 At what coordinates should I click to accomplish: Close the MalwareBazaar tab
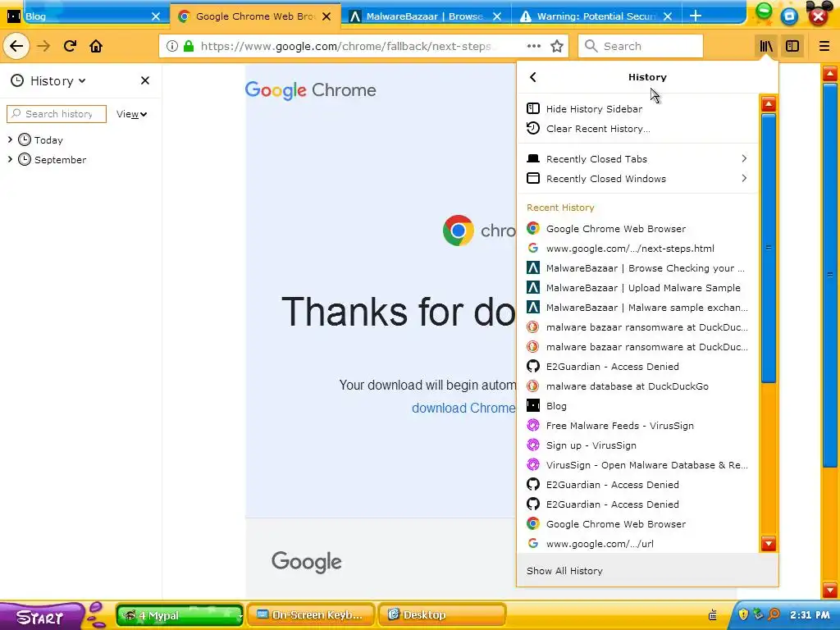click(497, 16)
